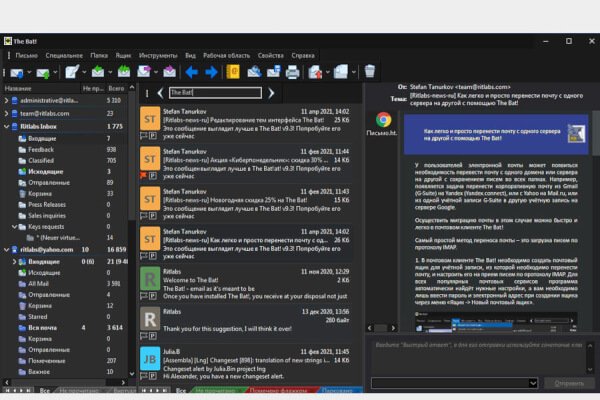Collapse the Ritlabs Inbox account
This screenshot has height=400, width=600.
[6, 126]
